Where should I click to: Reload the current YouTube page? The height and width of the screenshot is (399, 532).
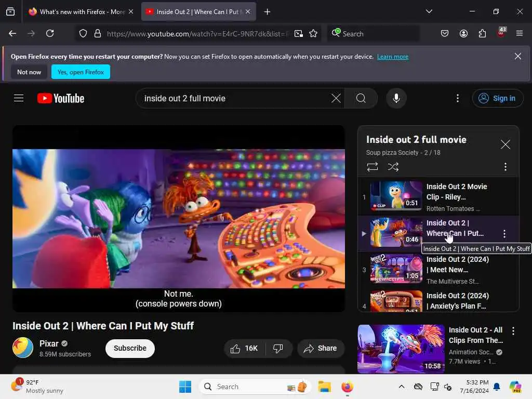click(50, 33)
